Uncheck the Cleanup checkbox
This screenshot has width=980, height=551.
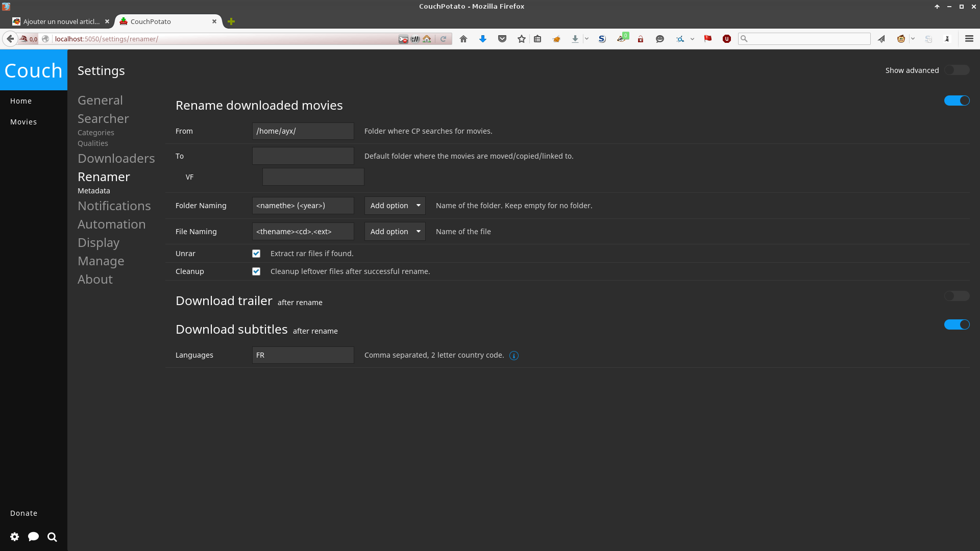(256, 271)
